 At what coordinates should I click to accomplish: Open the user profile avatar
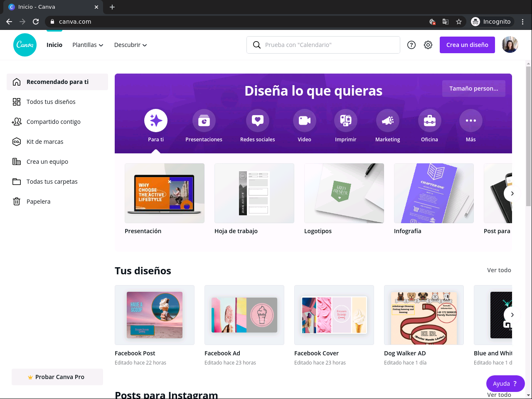coord(510,45)
